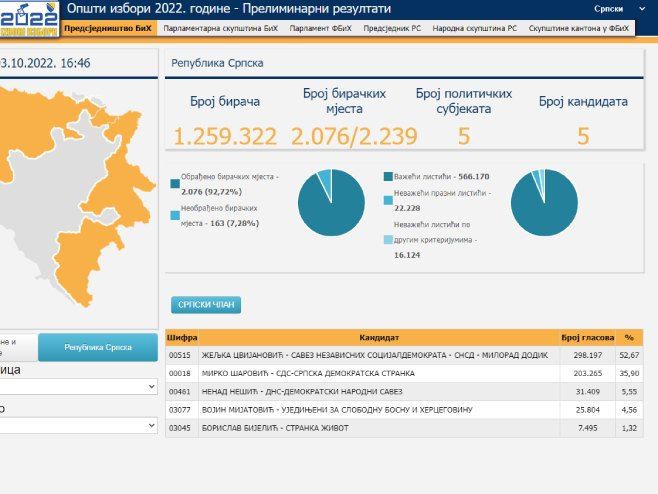The width and height of the screenshot is (658, 494).
Task: Click the processed polling stations pie chart
Action: (331, 203)
